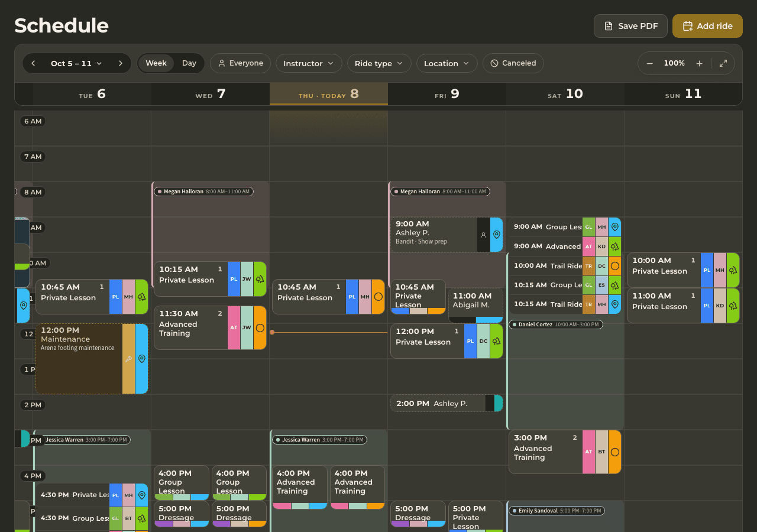Image resolution: width=757 pixels, height=532 pixels.
Task: Open the Ride type dropdown
Action: (x=379, y=63)
